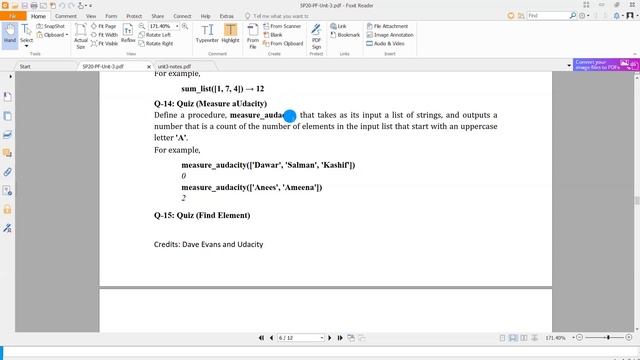This screenshot has width=640, height=360.
Task: Click the status bar zoom slider handle
Action: [608, 338]
